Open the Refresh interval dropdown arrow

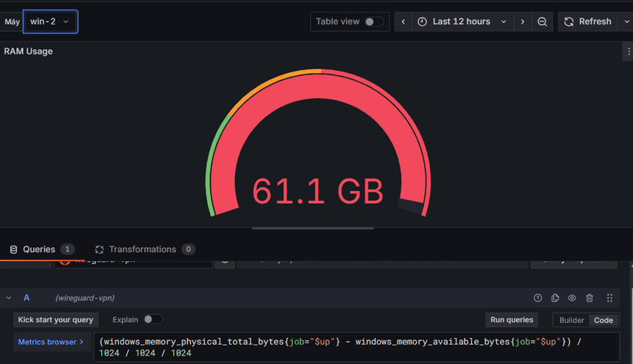[626, 21]
